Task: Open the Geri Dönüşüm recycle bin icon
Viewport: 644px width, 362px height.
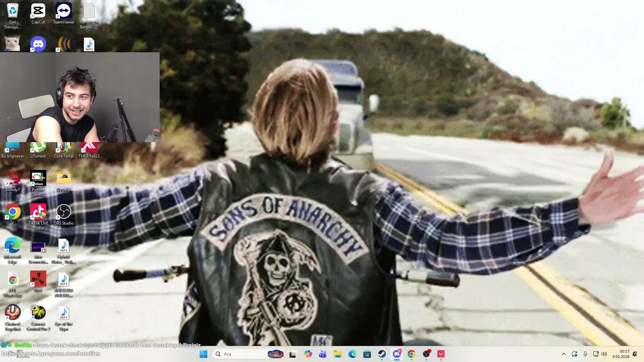Action: pos(13,16)
